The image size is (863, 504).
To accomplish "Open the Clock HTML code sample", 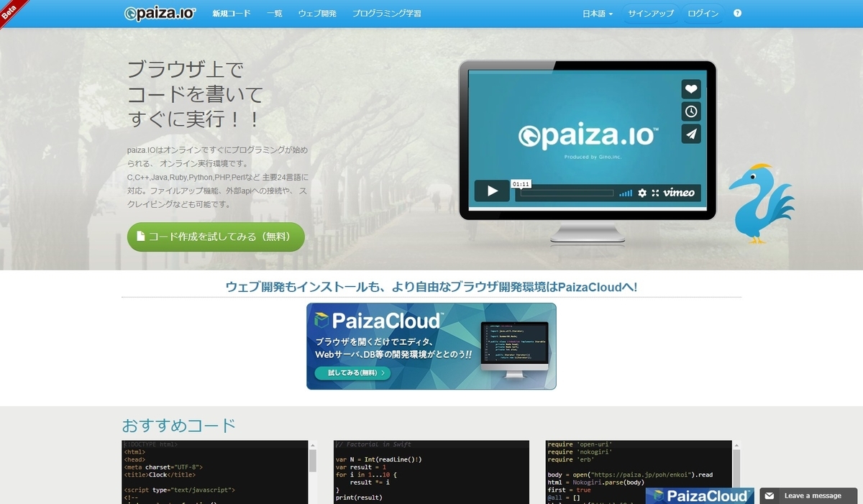I will tap(215, 472).
